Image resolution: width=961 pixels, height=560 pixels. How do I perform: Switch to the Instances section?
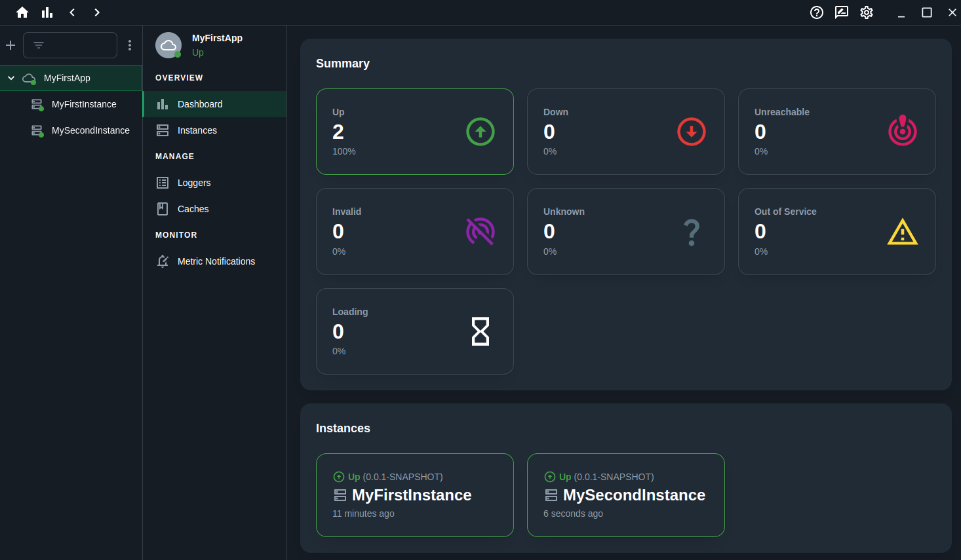197,130
